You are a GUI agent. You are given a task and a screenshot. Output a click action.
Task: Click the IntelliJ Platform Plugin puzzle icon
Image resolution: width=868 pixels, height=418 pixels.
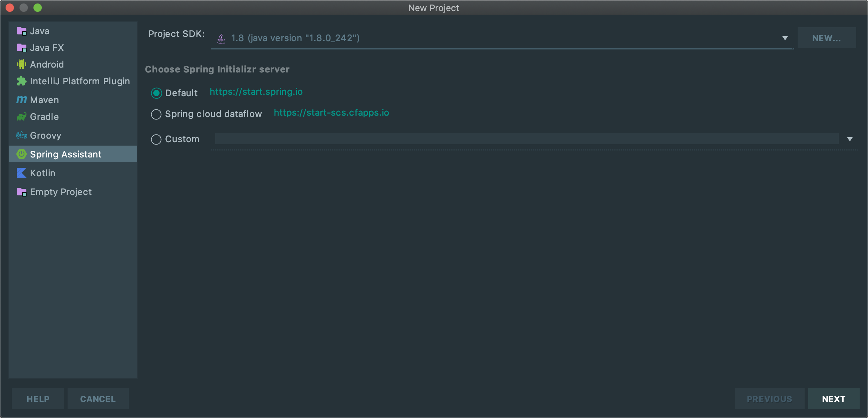(x=22, y=81)
